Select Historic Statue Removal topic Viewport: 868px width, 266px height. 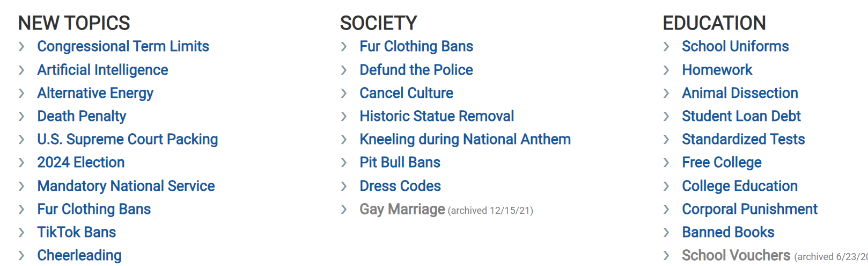pos(437,116)
